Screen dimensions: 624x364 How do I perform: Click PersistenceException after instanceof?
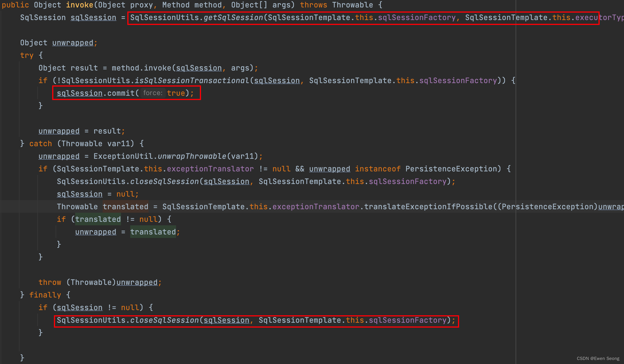pos(451,169)
